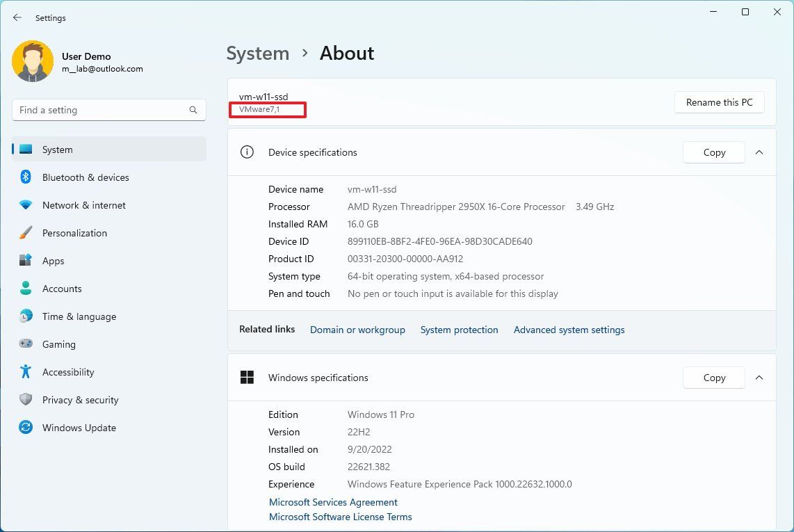Open Accessibility settings icon

tap(25, 372)
